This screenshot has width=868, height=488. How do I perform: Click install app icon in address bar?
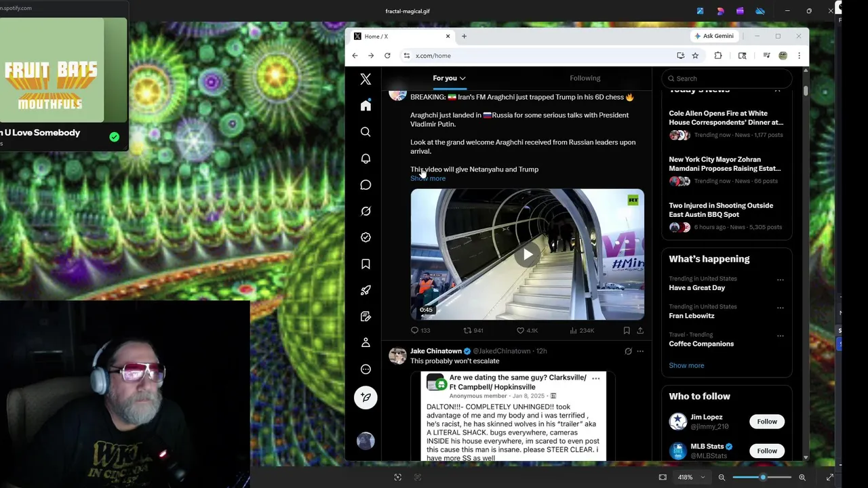[x=680, y=56]
